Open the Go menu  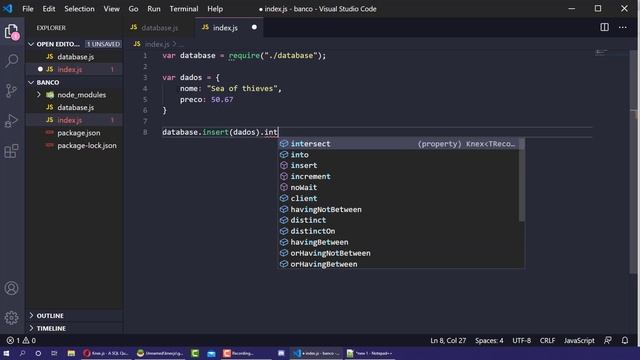point(133,9)
